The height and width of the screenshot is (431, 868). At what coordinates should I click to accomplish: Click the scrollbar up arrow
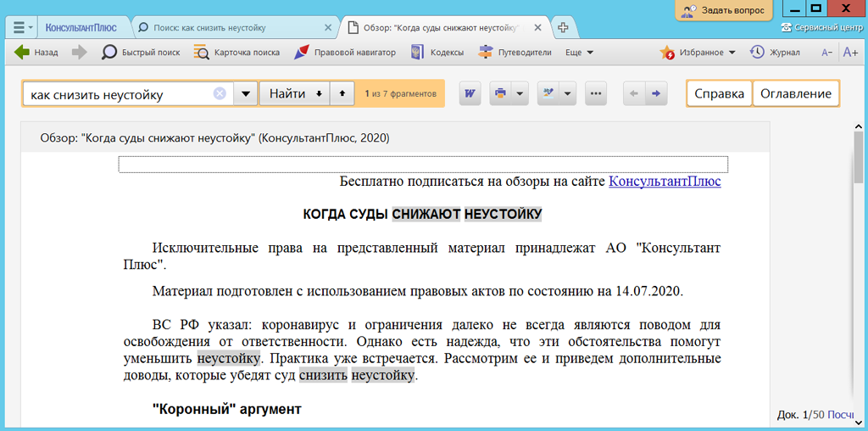pos(858,126)
